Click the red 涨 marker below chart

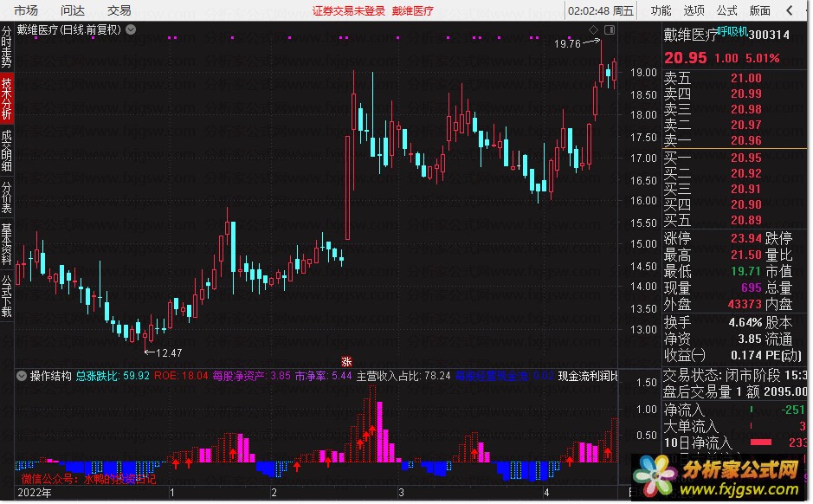pyautogui.click(x=345, y=362)
